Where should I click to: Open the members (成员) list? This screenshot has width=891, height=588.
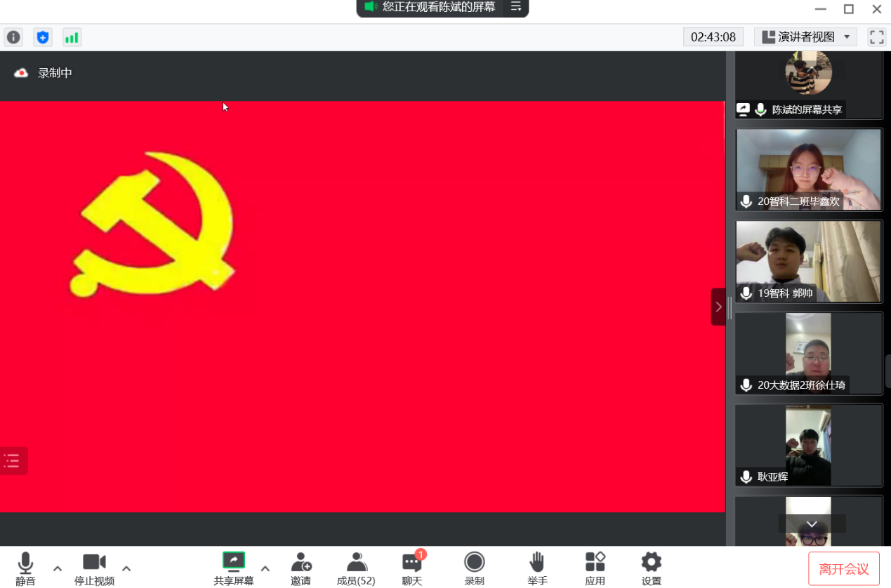356,568
